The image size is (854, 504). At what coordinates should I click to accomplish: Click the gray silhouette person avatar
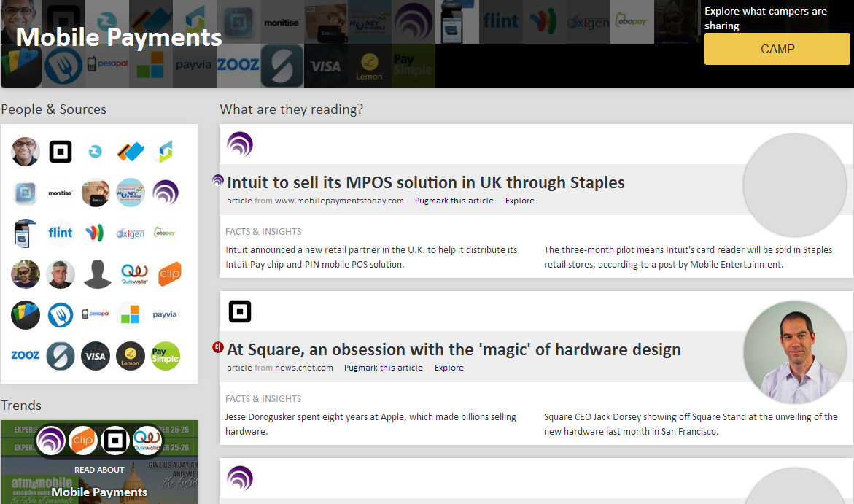pos(98,274)
